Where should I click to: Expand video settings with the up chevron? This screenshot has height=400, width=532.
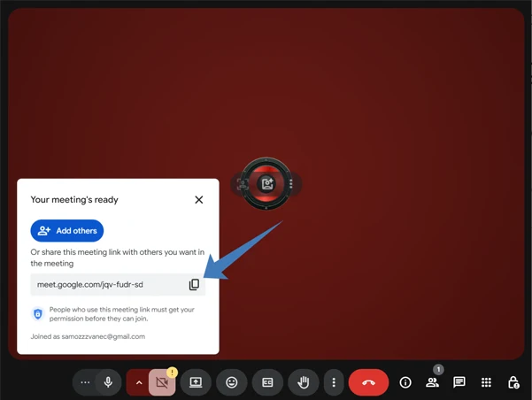(x=138, y=382)
